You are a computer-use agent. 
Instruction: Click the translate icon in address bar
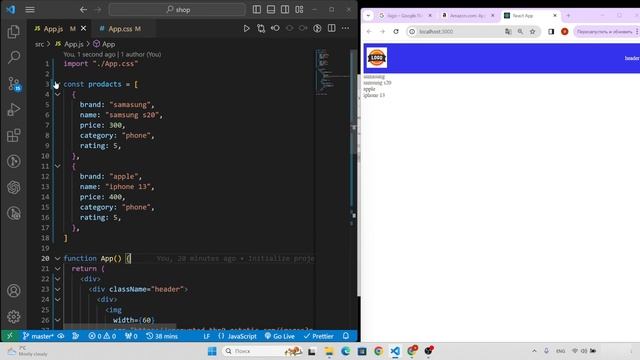pyautogui.click(x=508, y=31)
